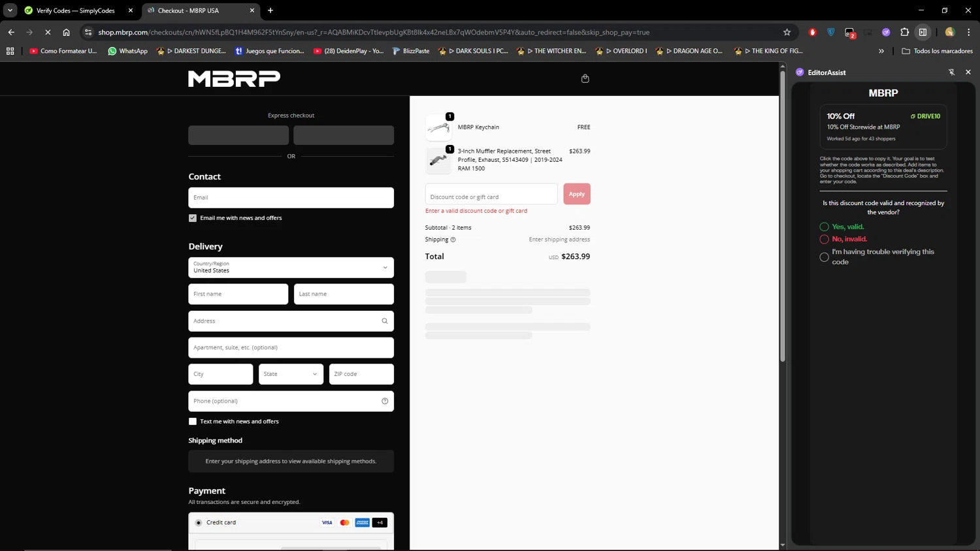Click the phone field help icon

(385, 401)
